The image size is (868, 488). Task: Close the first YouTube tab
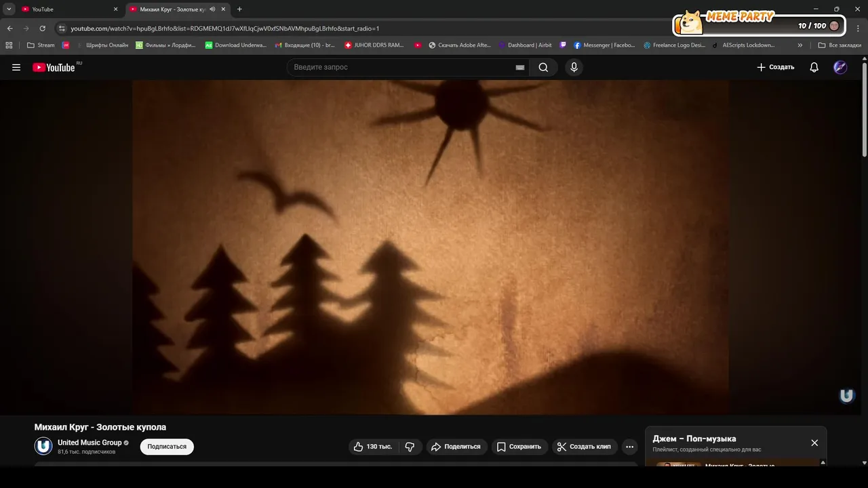[115, 9]
